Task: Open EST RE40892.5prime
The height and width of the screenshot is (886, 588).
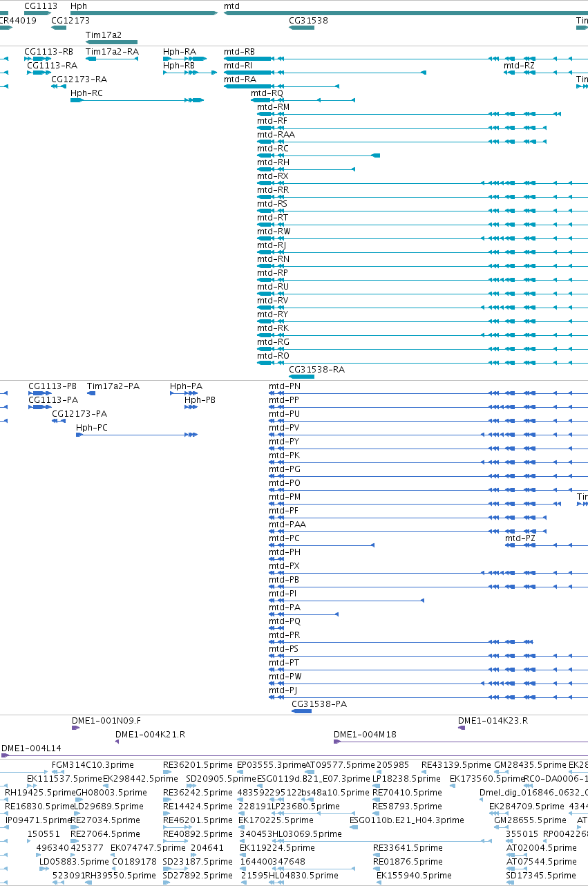Action: point(197,834)
